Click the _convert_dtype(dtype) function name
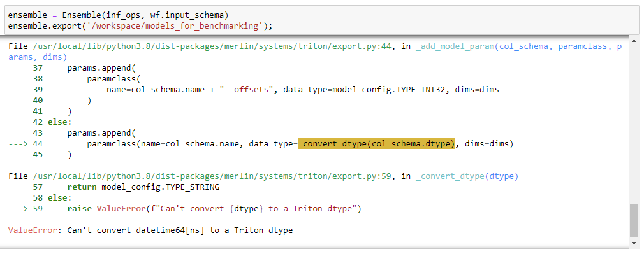 pyautogui.click(x=467, y=176)
